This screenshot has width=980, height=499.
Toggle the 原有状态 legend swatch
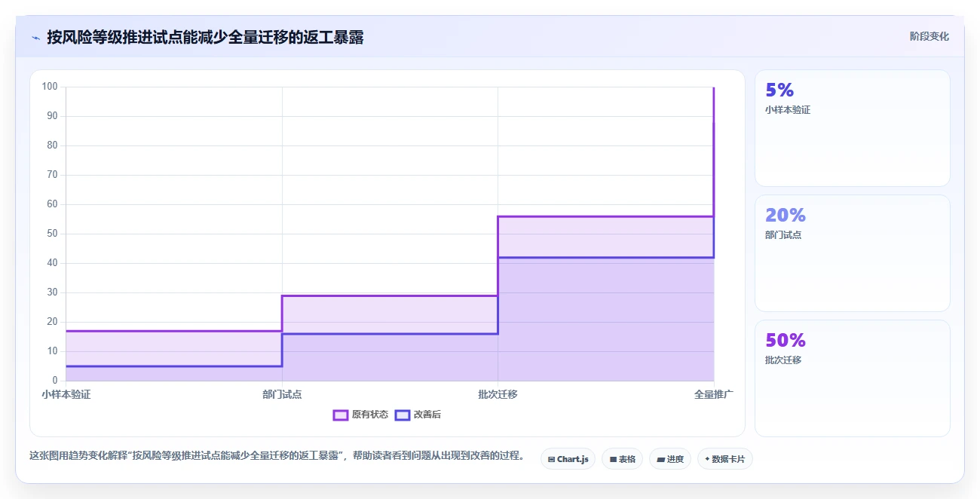341,415
